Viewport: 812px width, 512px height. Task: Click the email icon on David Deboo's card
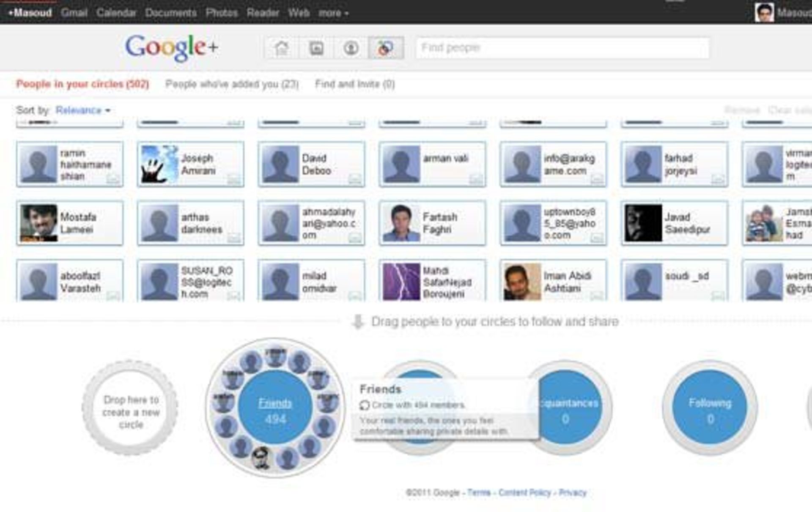pos(354,179)
